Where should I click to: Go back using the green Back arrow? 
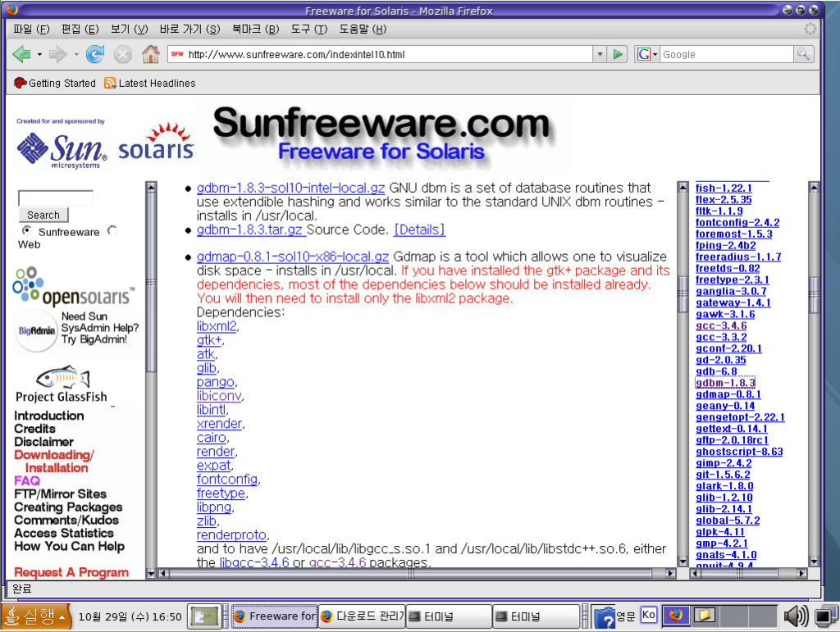(x=22, y=54)
